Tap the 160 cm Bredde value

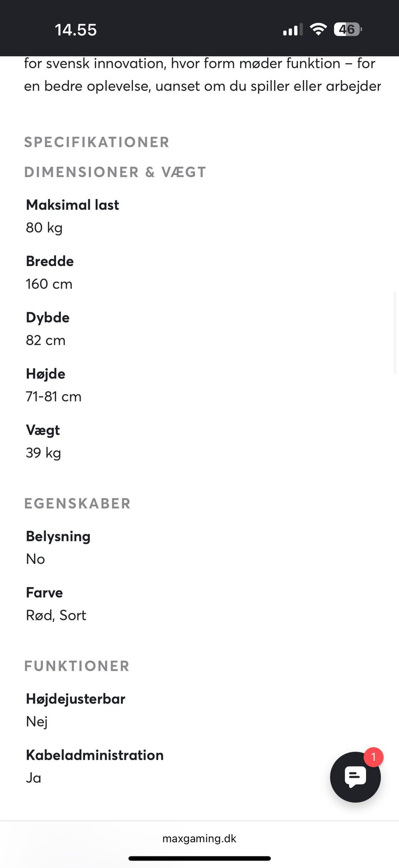49,284
